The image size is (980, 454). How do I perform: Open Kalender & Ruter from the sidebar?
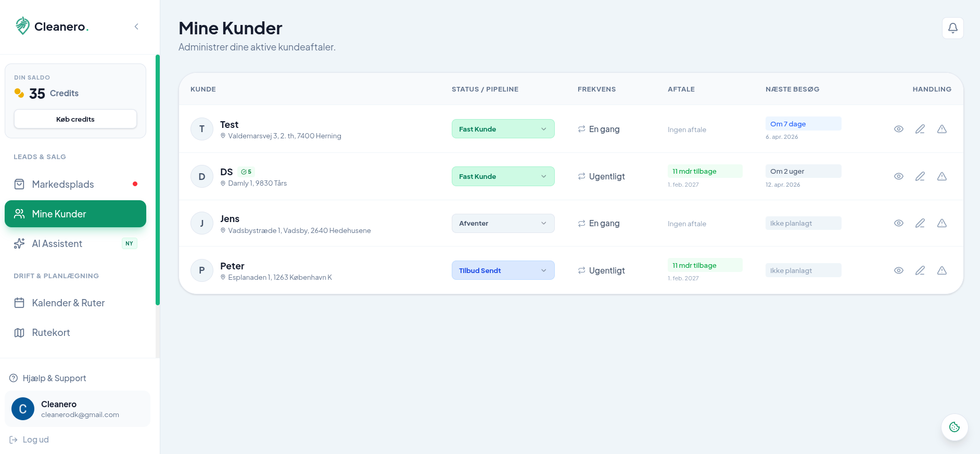coord(68,303)
